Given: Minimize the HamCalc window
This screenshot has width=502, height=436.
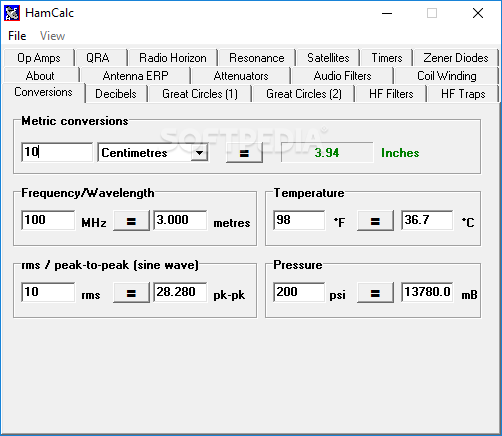Looking at the screenshot, I should (387, 13).
